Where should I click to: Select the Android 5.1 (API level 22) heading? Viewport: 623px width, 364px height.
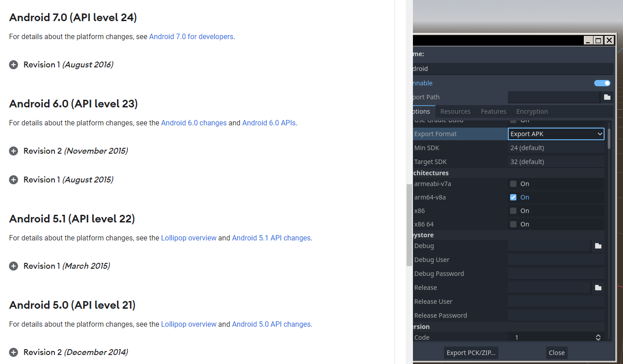[72, 219]
